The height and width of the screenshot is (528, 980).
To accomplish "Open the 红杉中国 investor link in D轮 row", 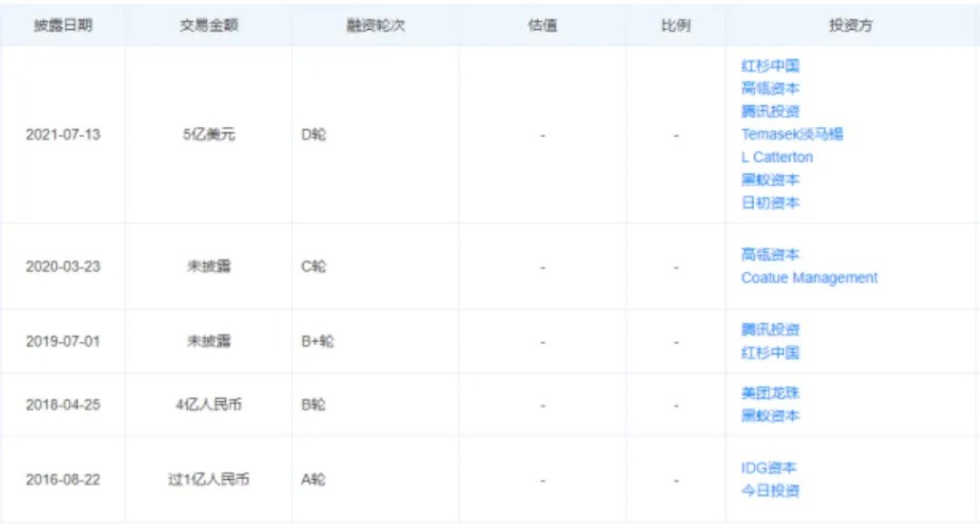I will coord(770,65).
